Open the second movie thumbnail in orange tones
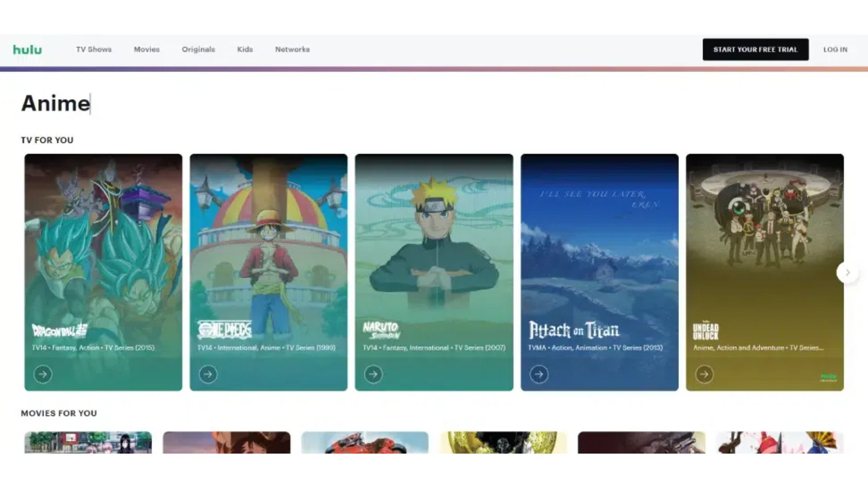Image resolution: width=868 pixels, height=488 pixels. tap(227, 442)
